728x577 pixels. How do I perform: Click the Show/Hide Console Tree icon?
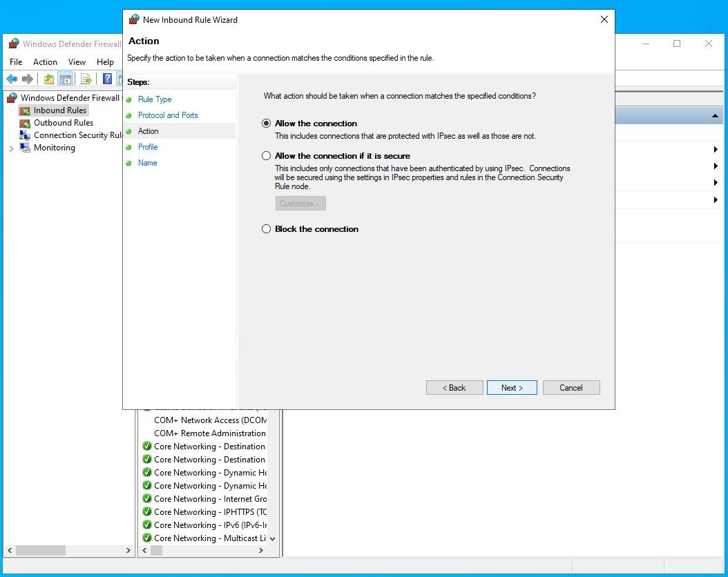(x=66, y=79)
